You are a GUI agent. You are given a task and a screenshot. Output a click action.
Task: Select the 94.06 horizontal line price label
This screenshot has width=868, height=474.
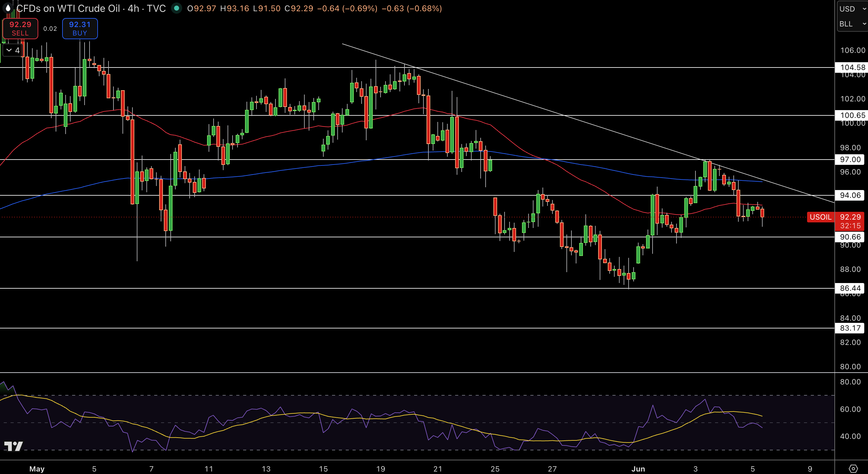(850, 195)
